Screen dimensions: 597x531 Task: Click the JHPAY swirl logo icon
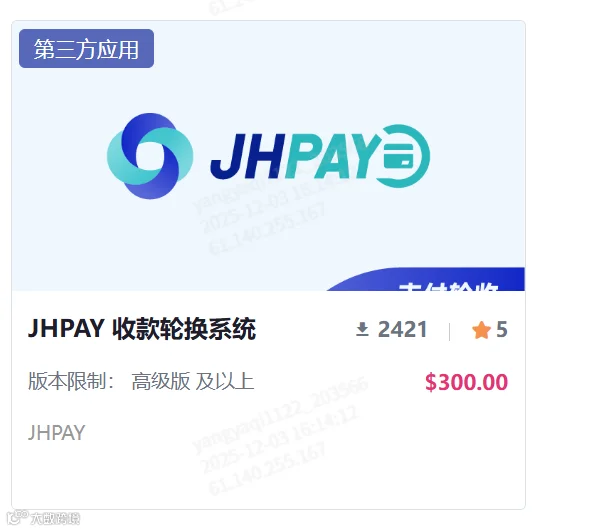[150, 156]
